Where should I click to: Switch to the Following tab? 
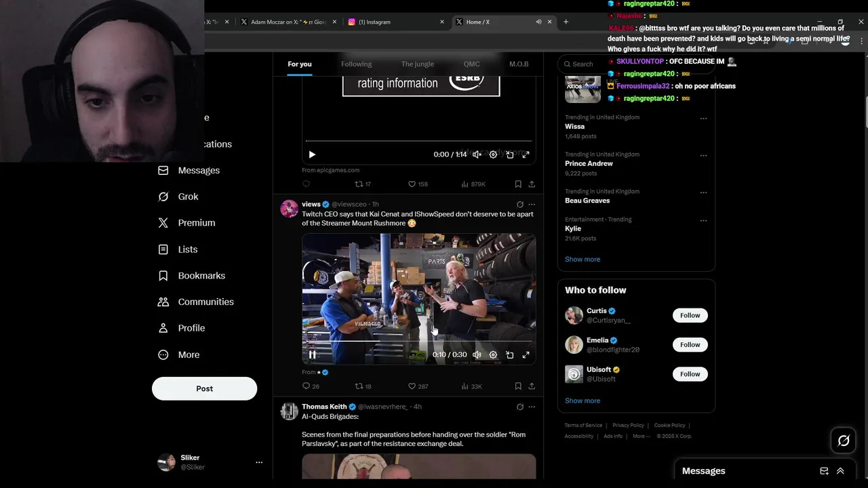356,64
